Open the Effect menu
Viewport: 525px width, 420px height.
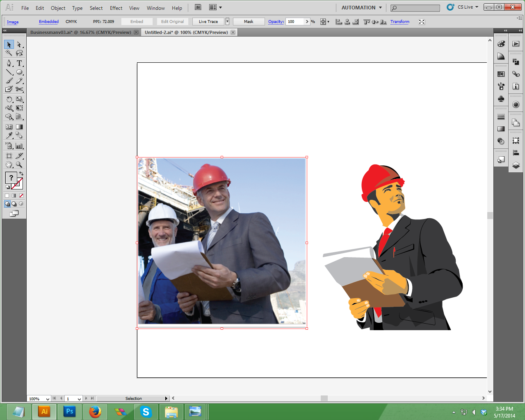click(x=116, y=8)
